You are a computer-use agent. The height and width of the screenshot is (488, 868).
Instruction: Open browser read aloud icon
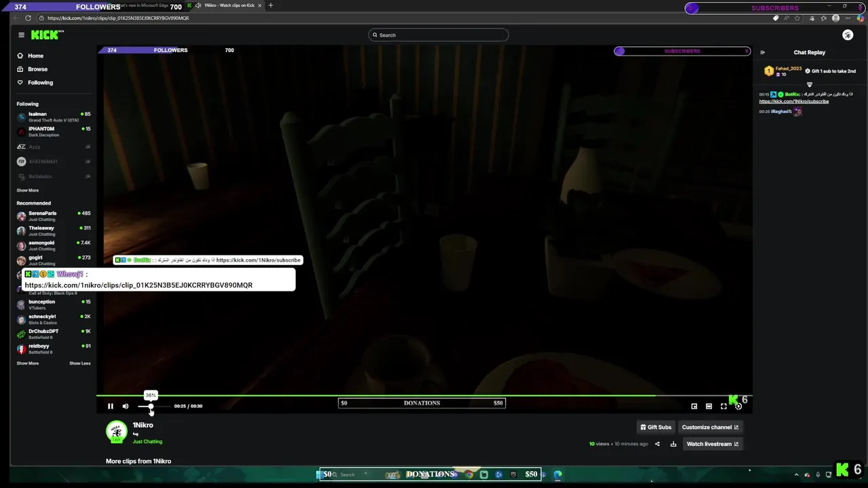point(787,18)
